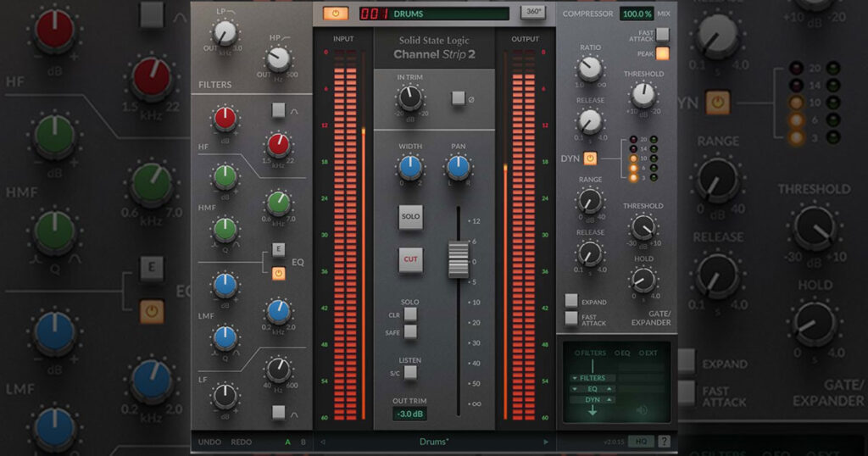This screenshot has width=868, height=456.
Task: Open the Drums* preset name menu
Action: pos(434,442)
